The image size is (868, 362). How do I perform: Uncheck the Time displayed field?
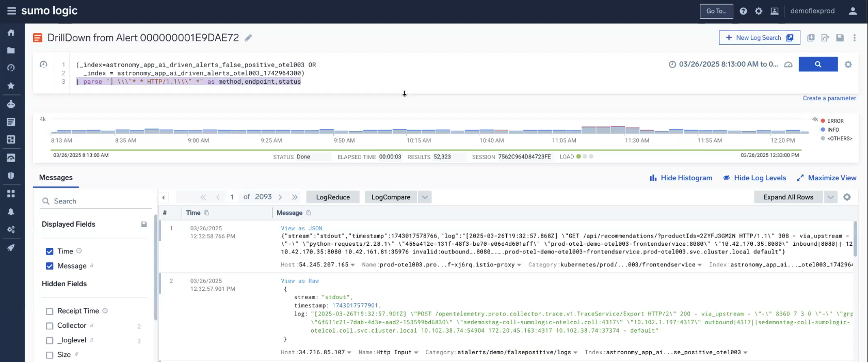(x=50, y=251)
